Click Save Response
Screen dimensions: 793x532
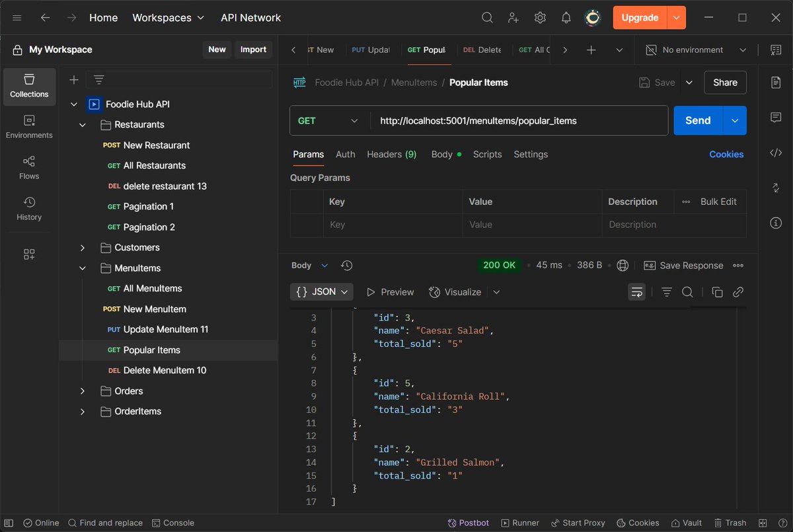point(683,266)
